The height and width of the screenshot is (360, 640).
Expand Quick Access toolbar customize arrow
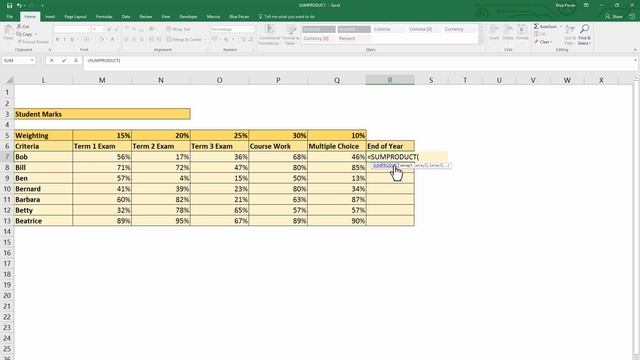(42, 5)
